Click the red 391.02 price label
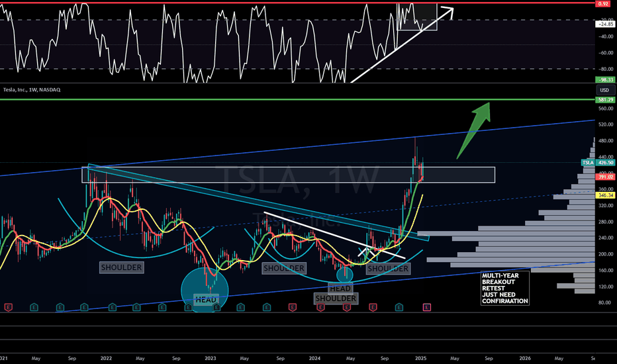Screen dimensions: 617x364 pyautogui.click(x=605, y=177)
